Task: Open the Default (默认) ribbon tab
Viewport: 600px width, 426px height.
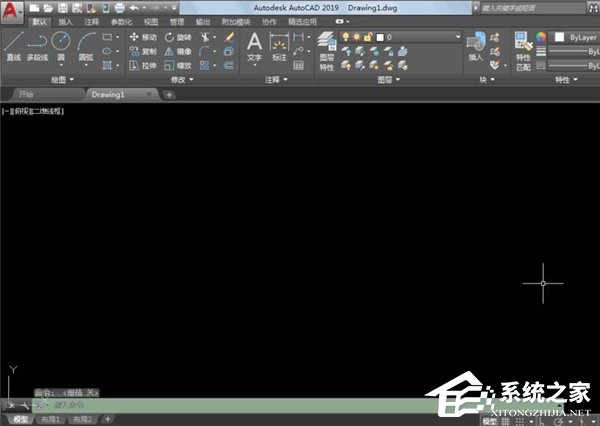Action: [x=39, y=22]
